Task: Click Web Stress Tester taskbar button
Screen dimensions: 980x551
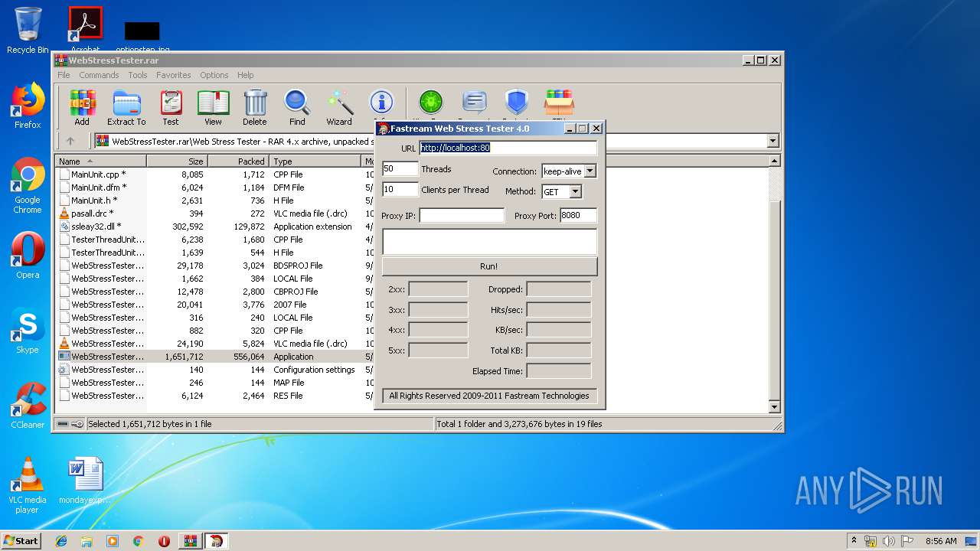Action: click(217, 541)
